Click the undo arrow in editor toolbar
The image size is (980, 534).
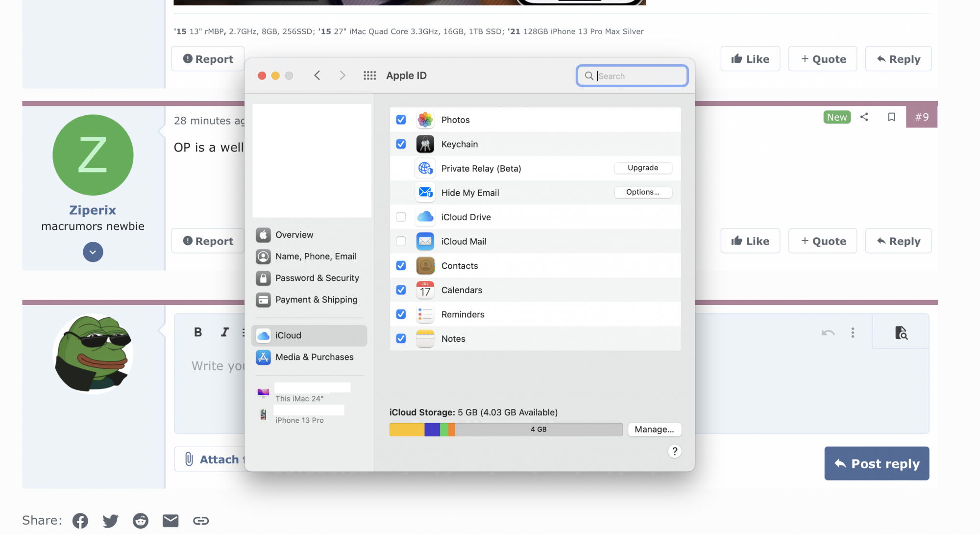[x=828, y=333]
